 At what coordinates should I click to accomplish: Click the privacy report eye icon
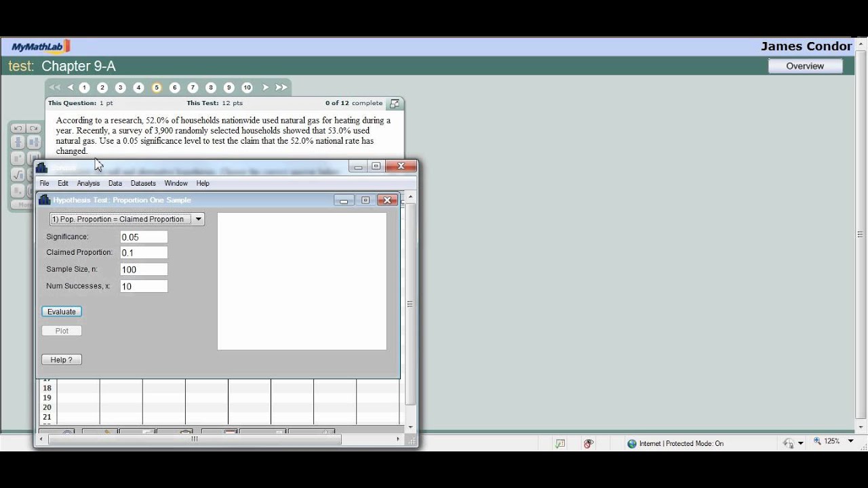click(x=589, y=443)
